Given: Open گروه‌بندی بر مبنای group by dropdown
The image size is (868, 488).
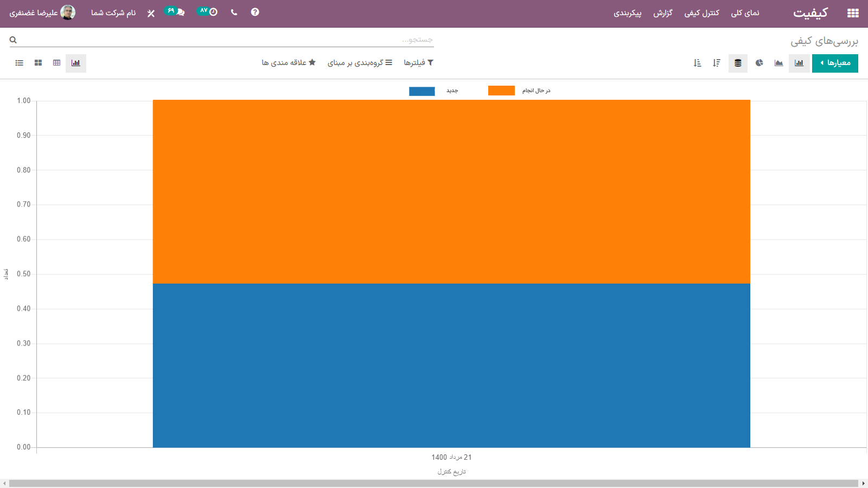Looking at the screenshot, I should 360,63.
